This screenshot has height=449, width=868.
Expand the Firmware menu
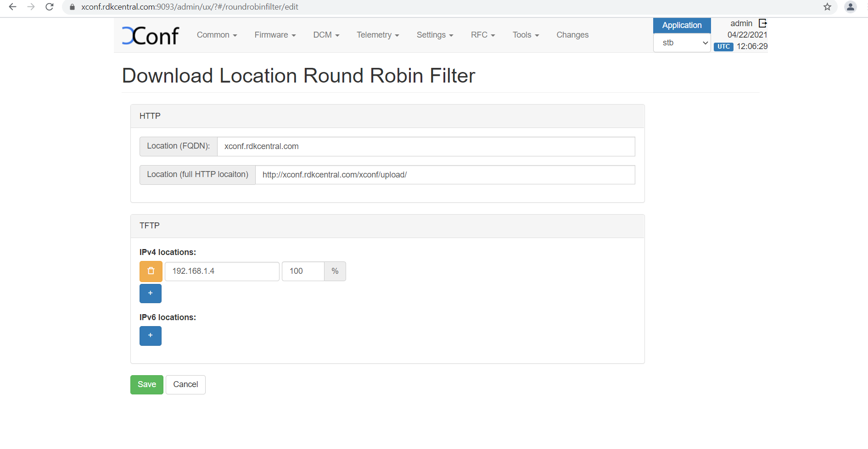pyautogui.click(x=275, y=35)
